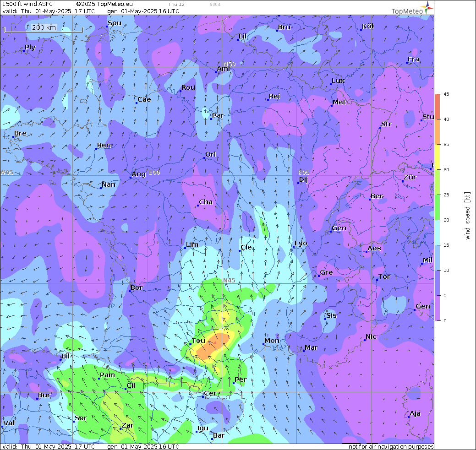Click the 'Zür' city label
This screenshot has height=450, width=476.
tap(410, 177)
